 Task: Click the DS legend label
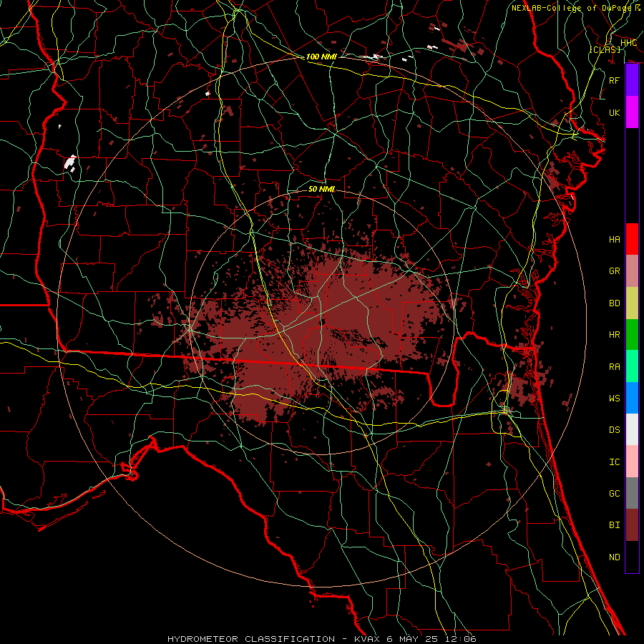click(x=615, y=430)
